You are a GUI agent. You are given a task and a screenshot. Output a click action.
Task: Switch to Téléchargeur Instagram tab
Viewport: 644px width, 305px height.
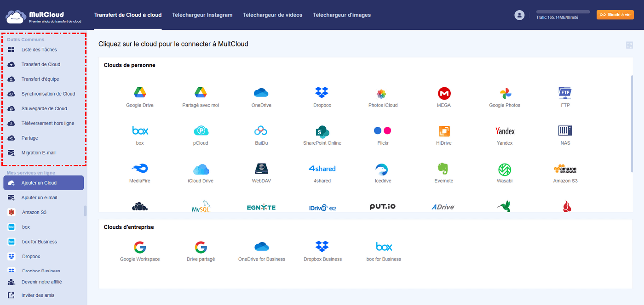coord(202,15)
